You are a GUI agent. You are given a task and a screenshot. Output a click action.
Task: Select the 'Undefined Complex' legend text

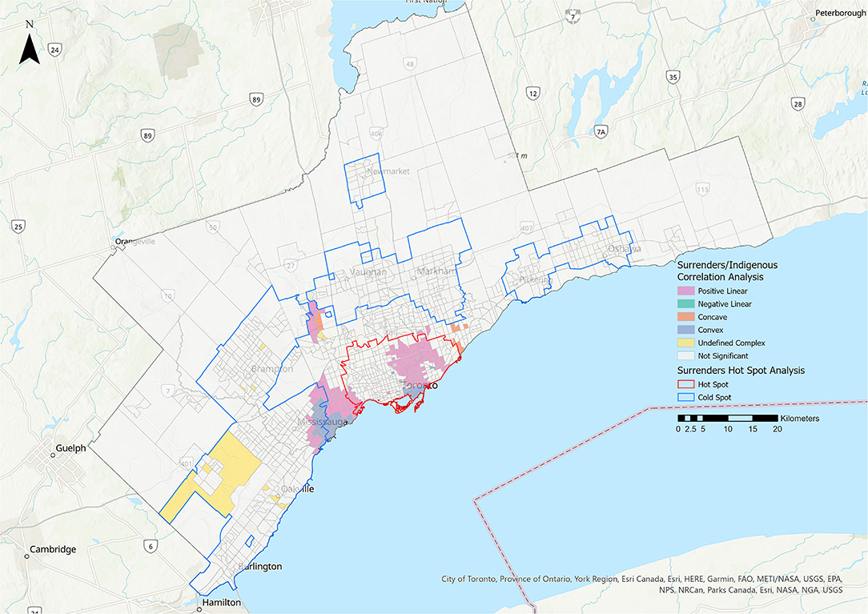tap(731, 343)
